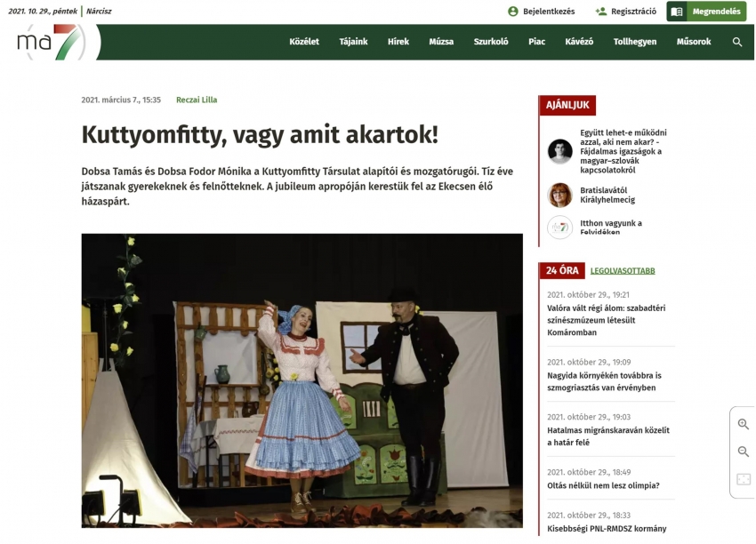Click the Regisztráció add-user icon
Image resolution: width=756 pixels, height=544 pixels.
(600, 11)
